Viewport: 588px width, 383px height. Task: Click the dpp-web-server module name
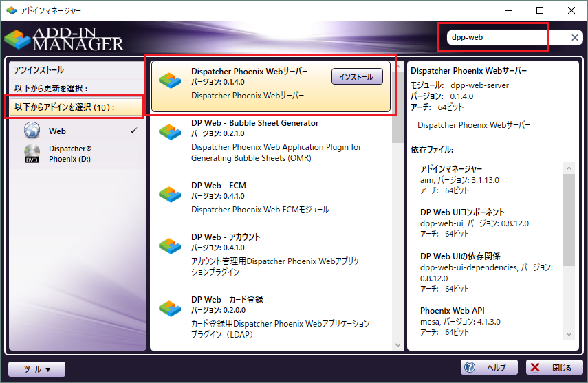(x=479, y=85)
